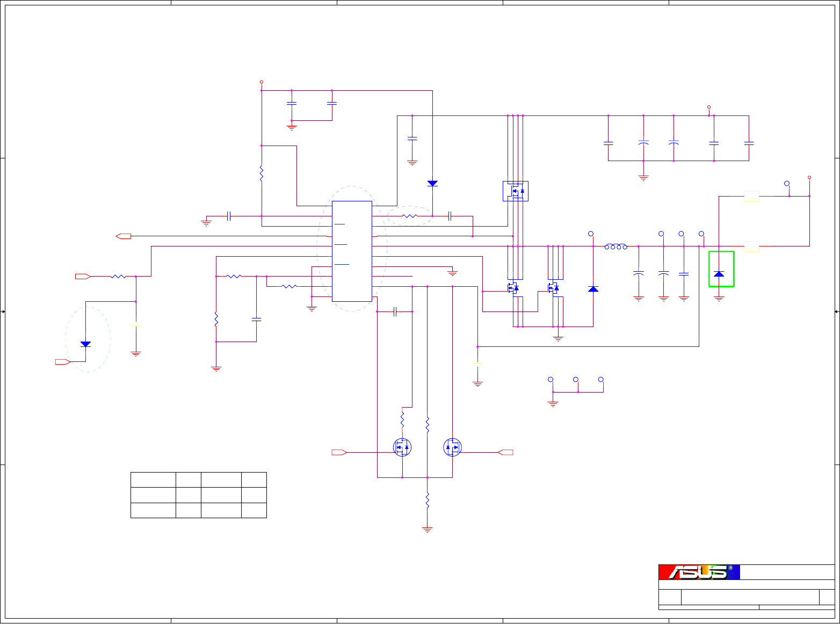The height and width of the screenshot is (624, 840).
Task: Click the red output port left of the IC
Action: [124, 236]
